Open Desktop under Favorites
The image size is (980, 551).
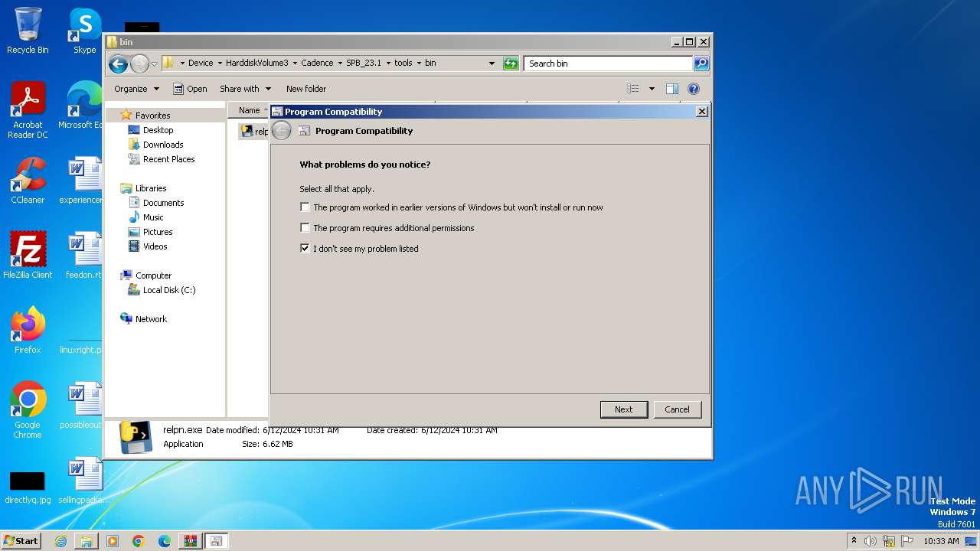158,130
